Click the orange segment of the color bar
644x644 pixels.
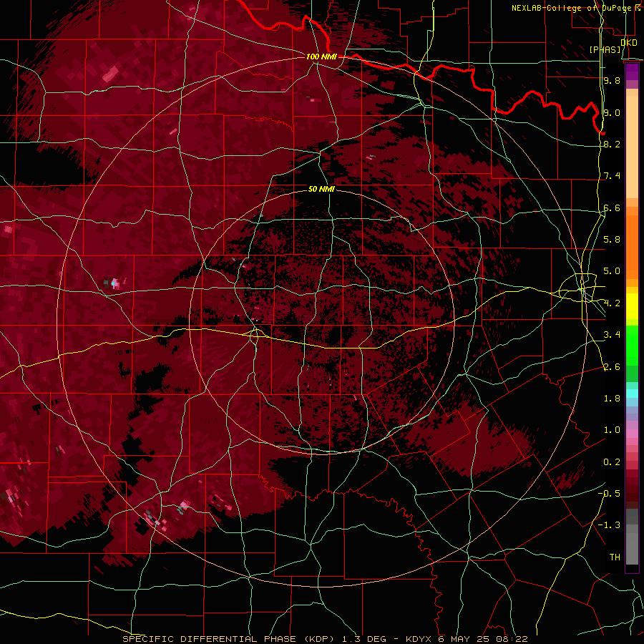[x=632, y=246]
